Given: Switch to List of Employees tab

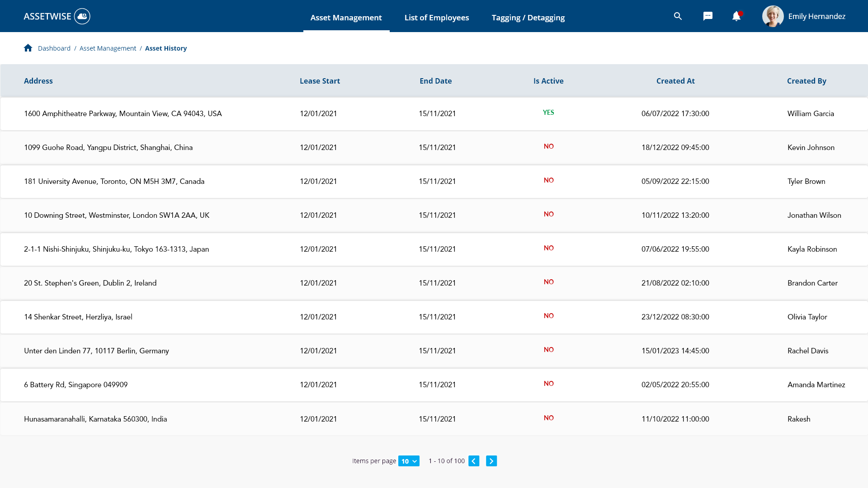Looking at the screenshot, I should click(x=436, y=18).
